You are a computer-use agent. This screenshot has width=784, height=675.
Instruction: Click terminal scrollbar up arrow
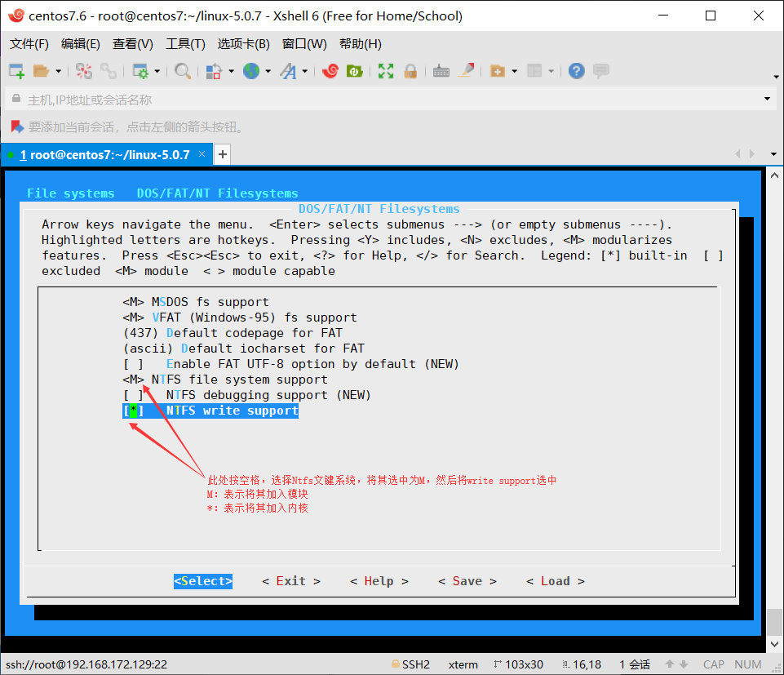(x=774, y=175)
